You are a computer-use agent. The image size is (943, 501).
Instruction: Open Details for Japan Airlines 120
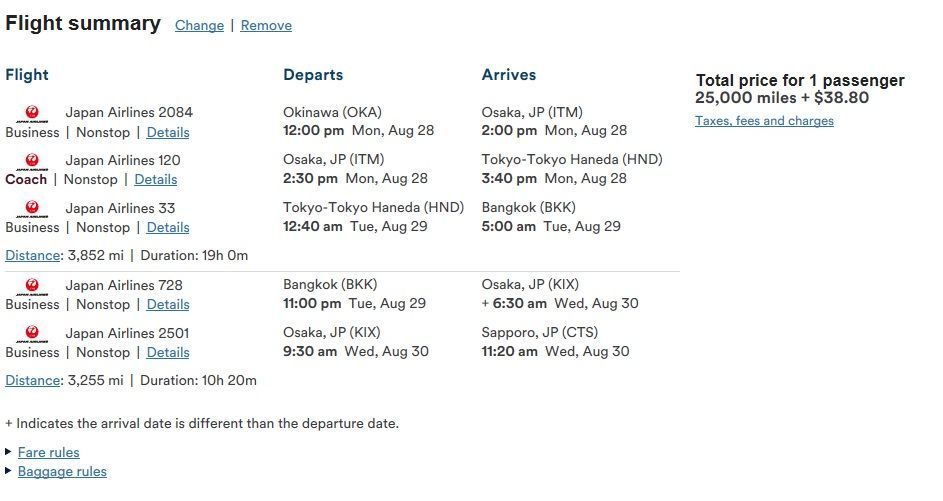tap(156, 179)
